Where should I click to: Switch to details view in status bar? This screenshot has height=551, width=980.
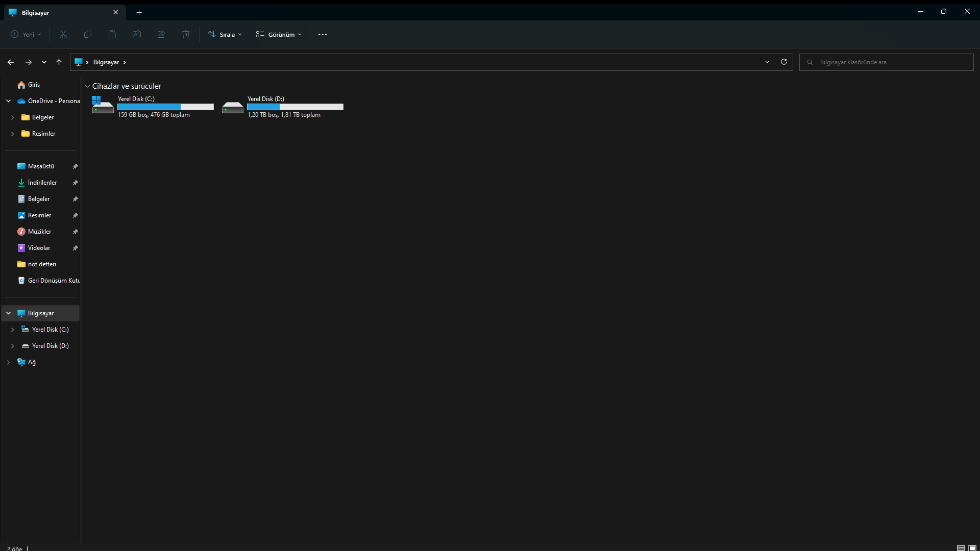(x=961, y=548)
